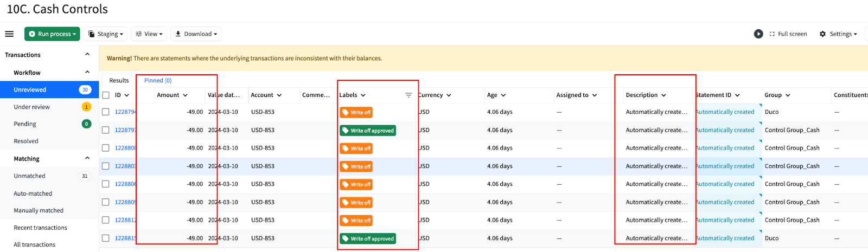The image size is (868, 252).
Task: Click the Write off tag on row 1228812
Action: [356, 221]
